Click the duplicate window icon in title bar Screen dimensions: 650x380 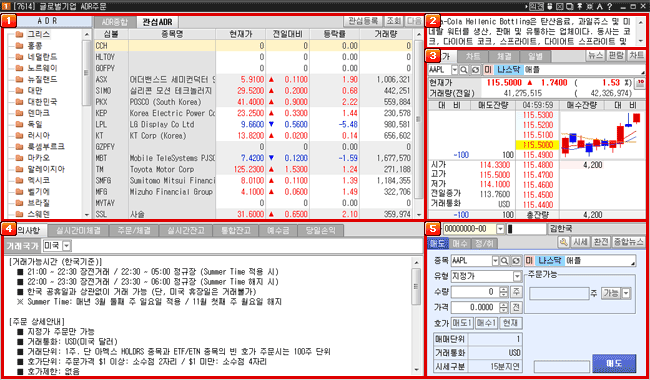[570, 7]
